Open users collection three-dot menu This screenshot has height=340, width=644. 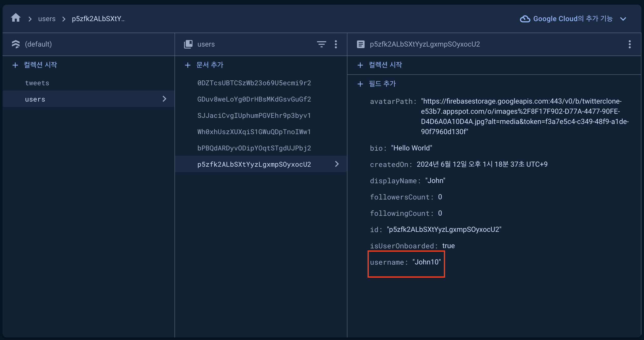click(x=336, y=44)
